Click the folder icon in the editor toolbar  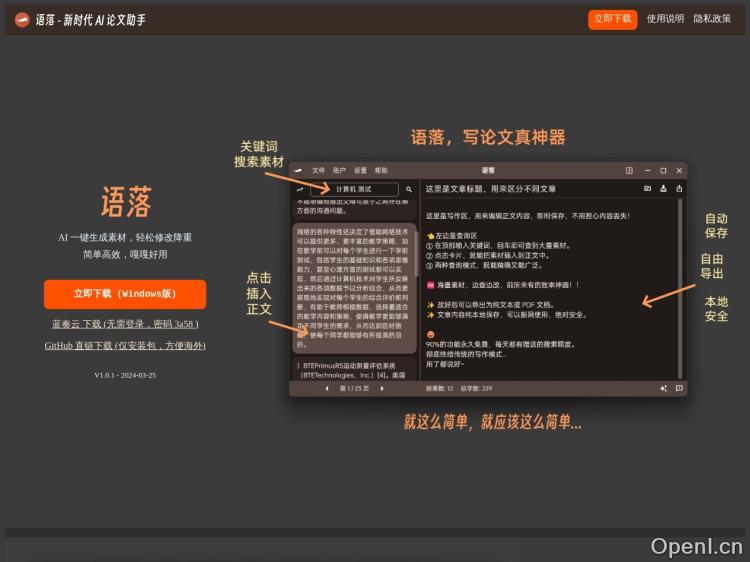[647, 188]
